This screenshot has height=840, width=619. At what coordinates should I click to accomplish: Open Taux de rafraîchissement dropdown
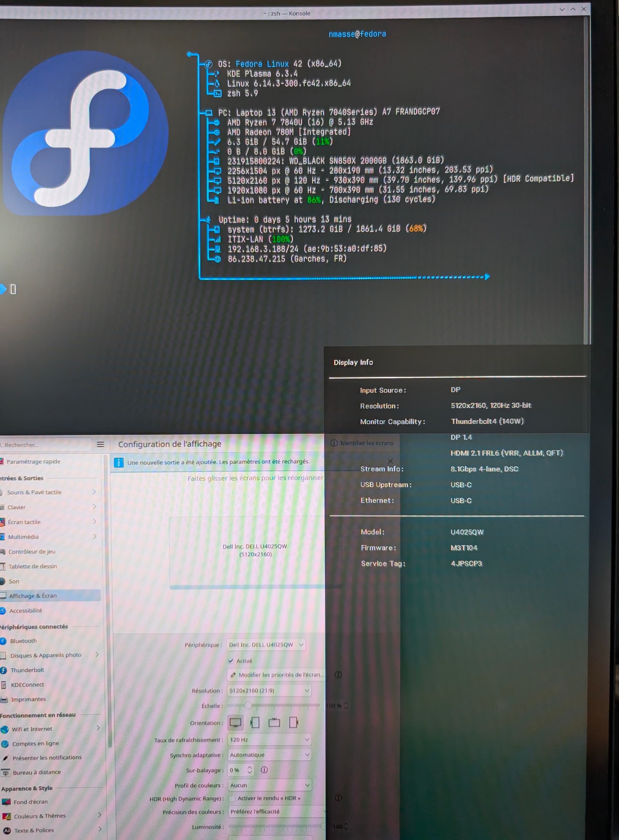coord(270,739)
